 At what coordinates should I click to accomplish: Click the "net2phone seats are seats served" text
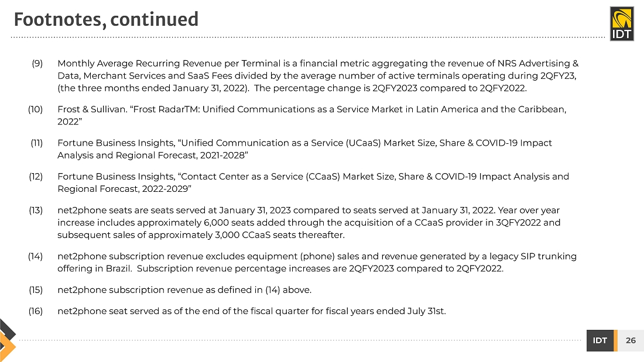click(123, 210)
